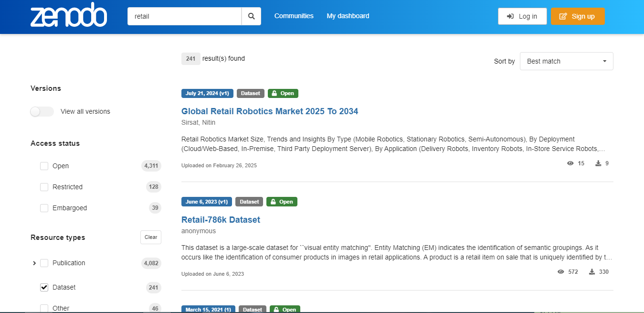
Task: Go to My dashboard
Action: pyautogui.click(x=348, y=16)
